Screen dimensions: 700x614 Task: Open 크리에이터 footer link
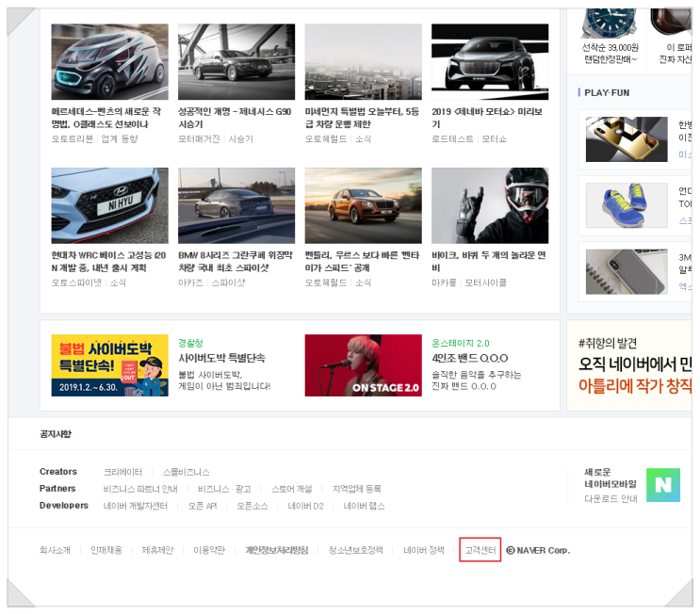pyautogui.click(x=122, y=472)
